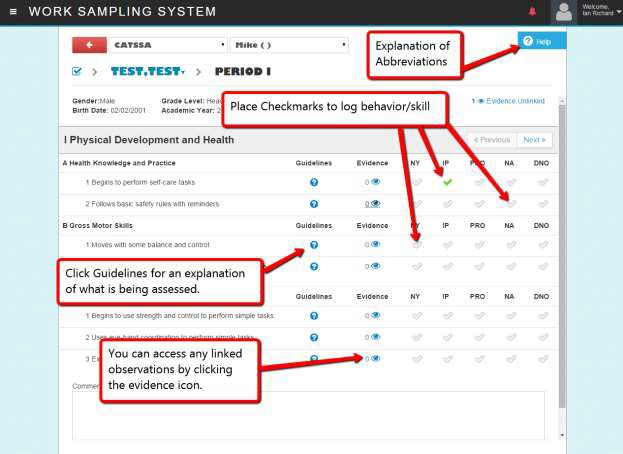Viewport: 623px width, 454px height.
Task: Toggle IP checkmark for self-care tasks
Action: pos(448,182)
